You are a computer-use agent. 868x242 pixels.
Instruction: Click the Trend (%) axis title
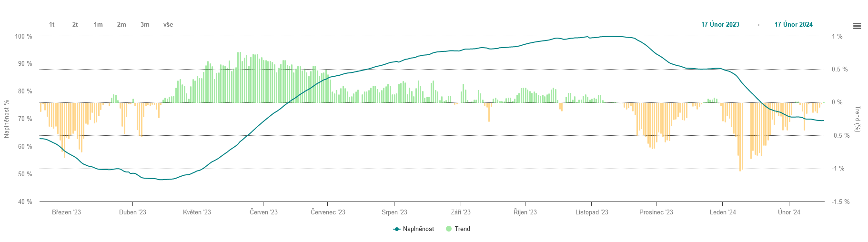pyautogui.click(x=858, y=119)
